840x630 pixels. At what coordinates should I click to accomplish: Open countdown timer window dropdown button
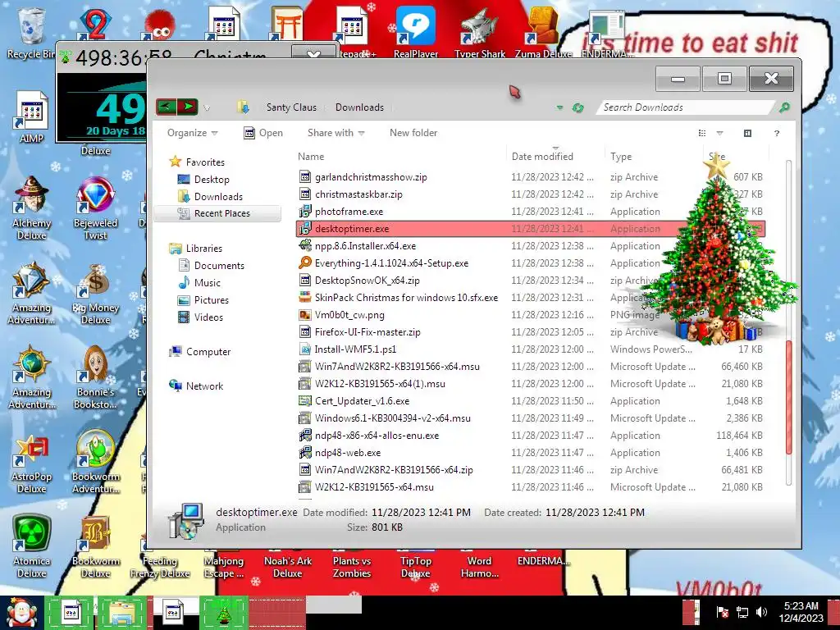point(313,54)
